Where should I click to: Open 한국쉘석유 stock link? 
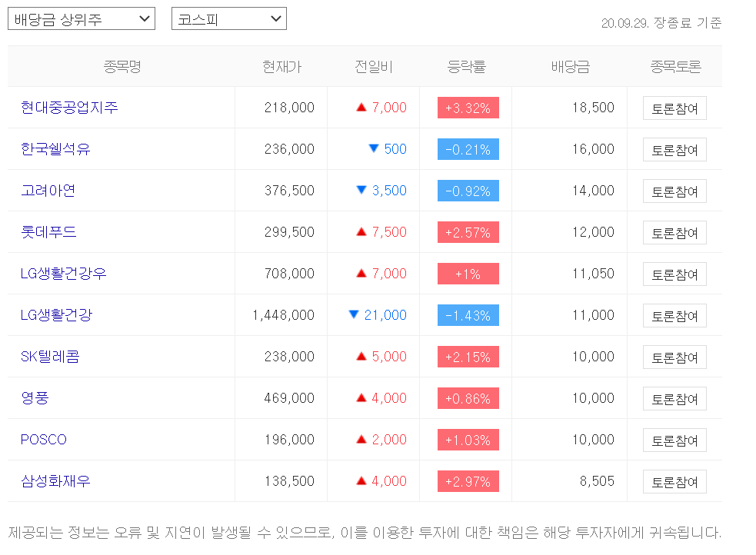pyautogui.click(x=55, y=149)
